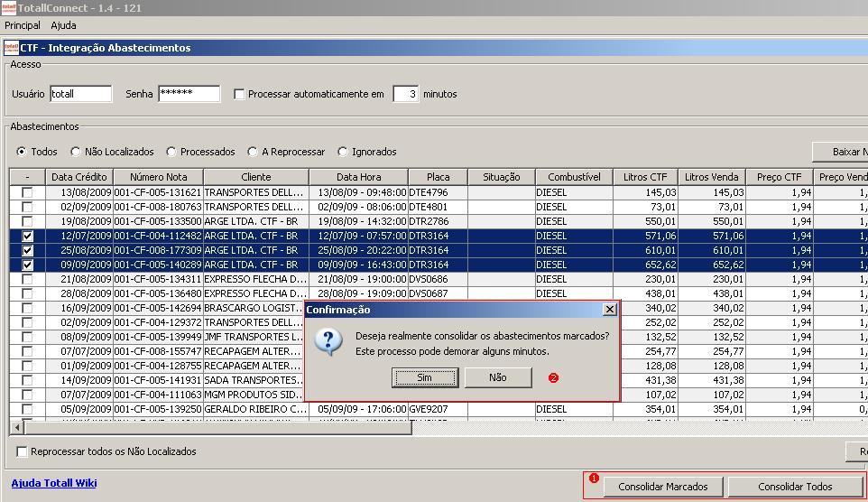Image resolution: width=868 pixels, height=502 pixels.
Task: Click Consolidar Marcados button
Action: (662, 487)
